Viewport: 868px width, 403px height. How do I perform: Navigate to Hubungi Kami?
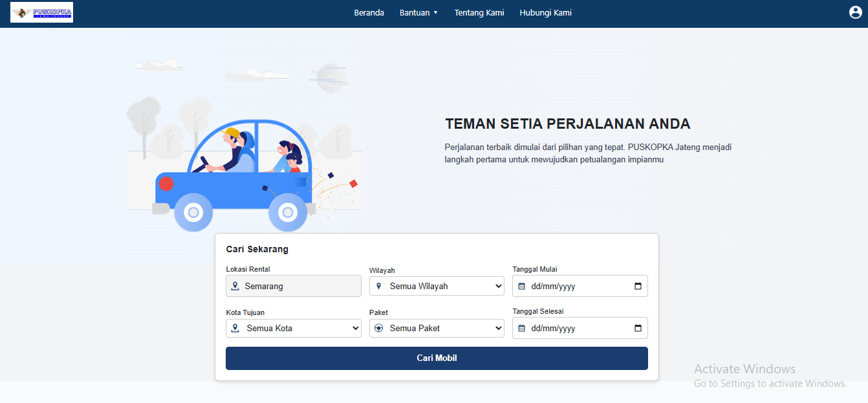pyautogui.click(x=545, y=12)
